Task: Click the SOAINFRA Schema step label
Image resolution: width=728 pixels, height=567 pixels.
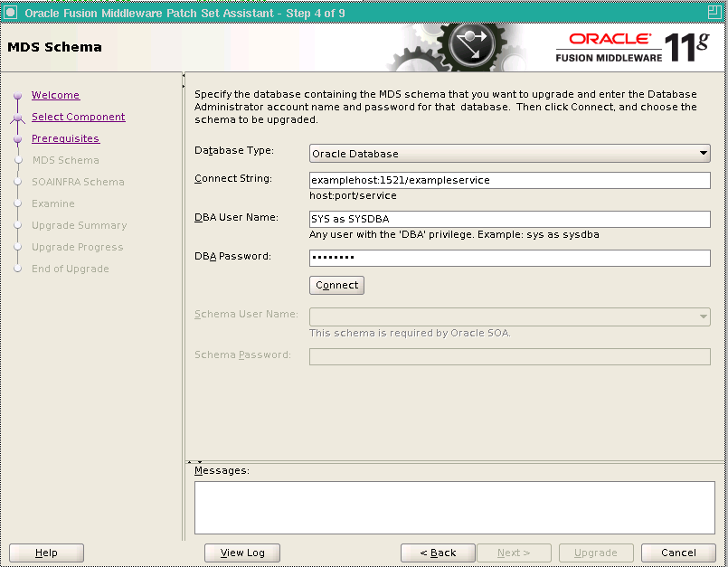Action: point(78,182)
